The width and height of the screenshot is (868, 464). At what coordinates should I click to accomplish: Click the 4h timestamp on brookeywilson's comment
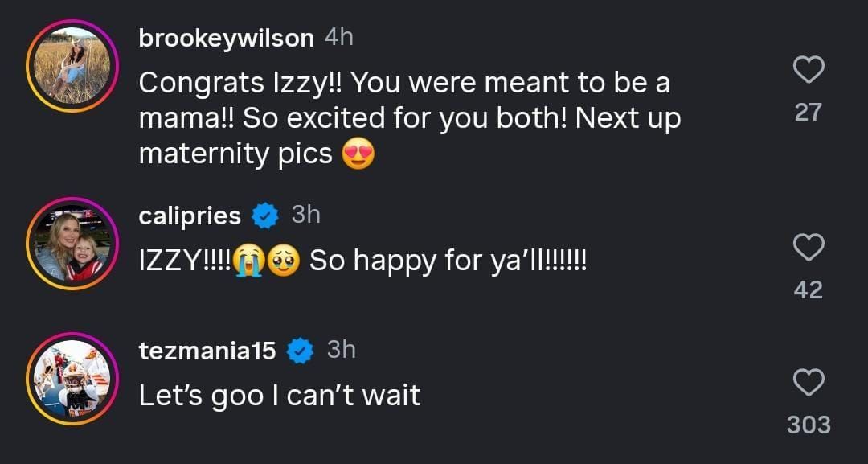(338, 37)
